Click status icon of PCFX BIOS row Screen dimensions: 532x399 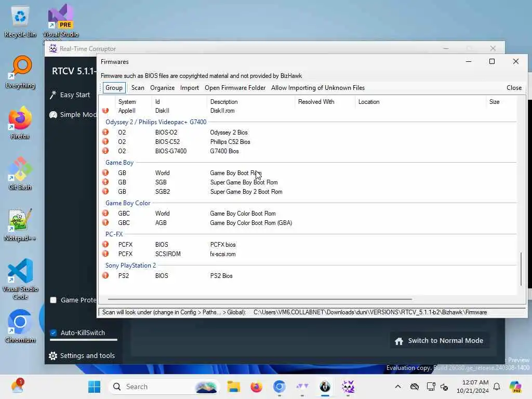click(x=105, y=244)
